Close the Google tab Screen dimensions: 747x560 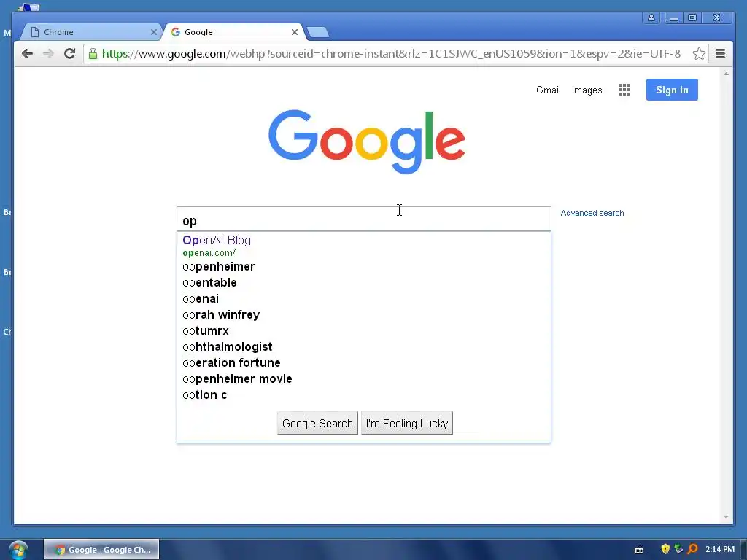[x=295, y=32]
